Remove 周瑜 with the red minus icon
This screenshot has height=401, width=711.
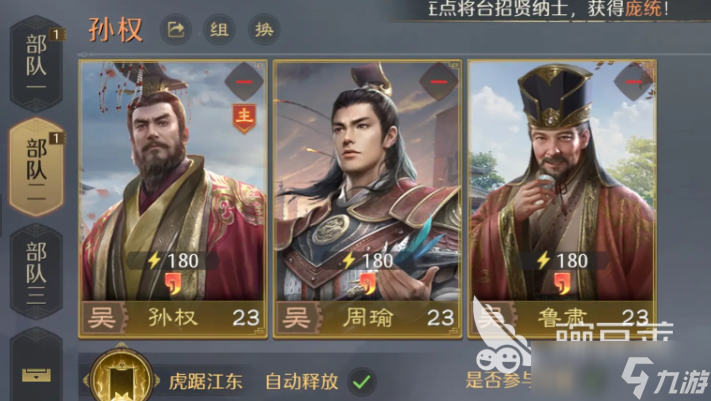click(438, 82)
